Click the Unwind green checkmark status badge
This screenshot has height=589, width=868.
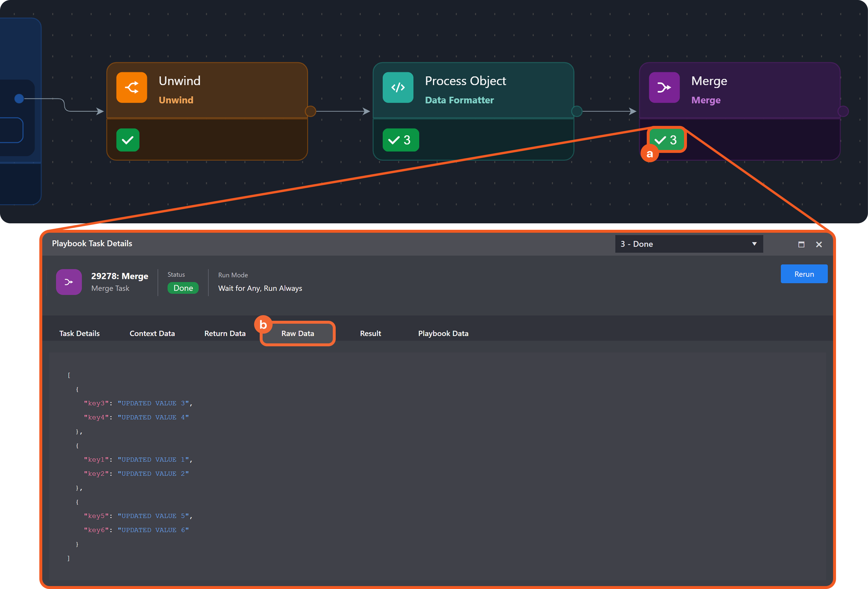[128, 140]
